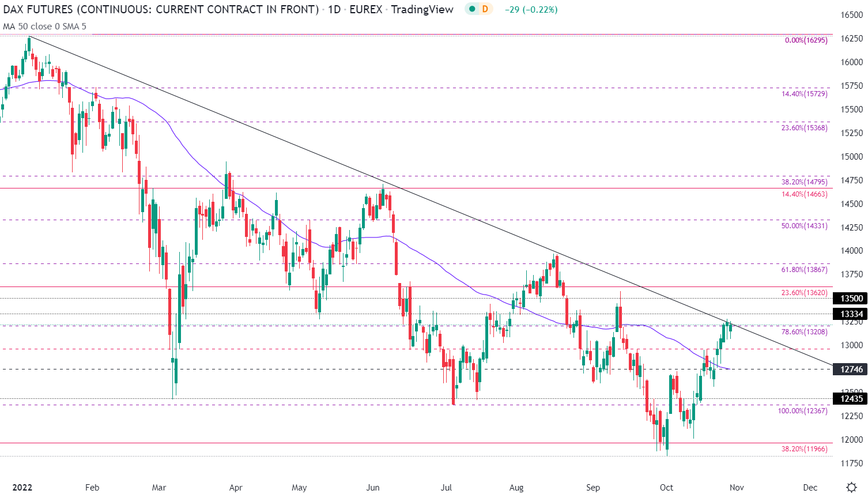Click the EUREX exchange label

point(366,9)
